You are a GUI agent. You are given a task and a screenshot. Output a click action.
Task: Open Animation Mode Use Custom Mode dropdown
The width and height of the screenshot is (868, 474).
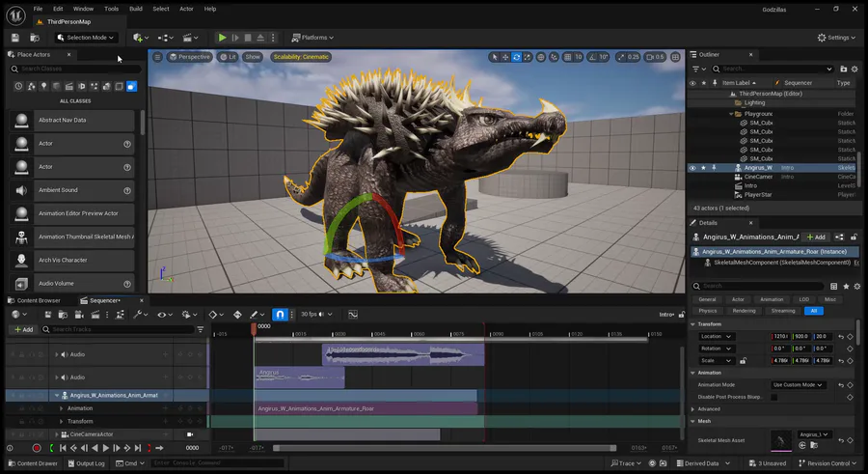798,385
